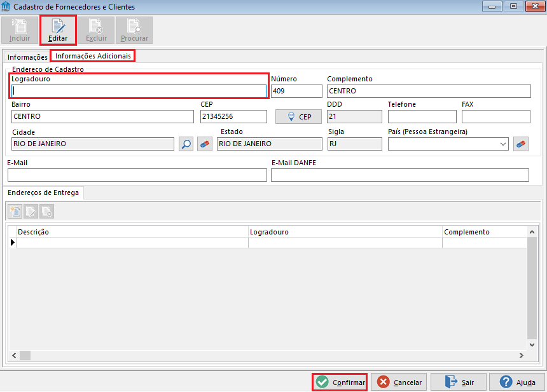Click the Estado field

(x=270, y=144)
